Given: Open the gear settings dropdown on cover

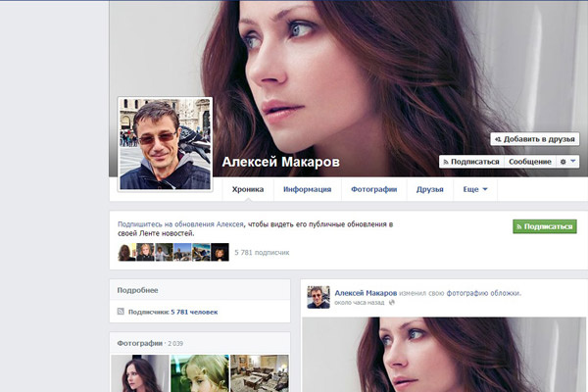Looking at the screenshot, I should (x=567, y=162).
